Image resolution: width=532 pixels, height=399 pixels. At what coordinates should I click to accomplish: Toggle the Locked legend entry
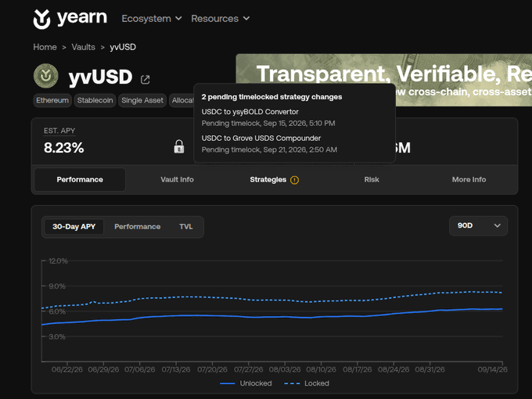click(x=307, y=383)
